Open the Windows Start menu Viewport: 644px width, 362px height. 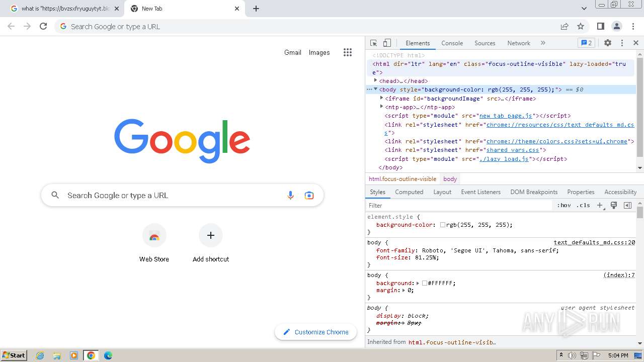(x=14, y=355)
